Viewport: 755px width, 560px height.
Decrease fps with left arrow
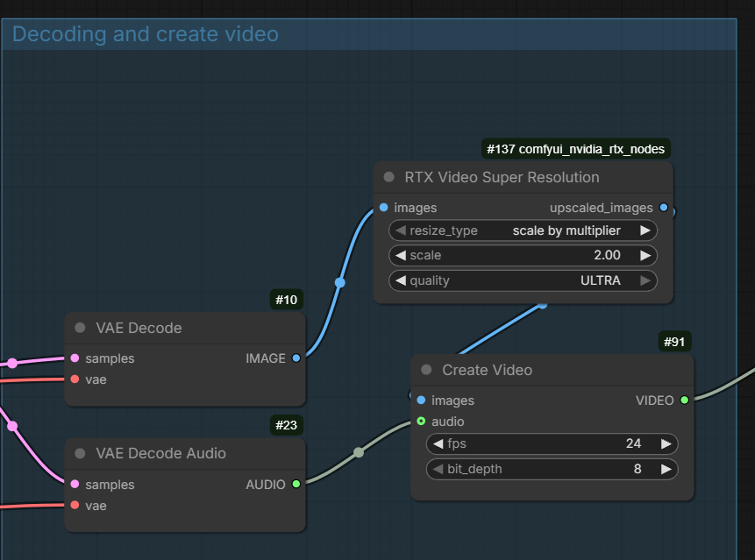point(438,443)
